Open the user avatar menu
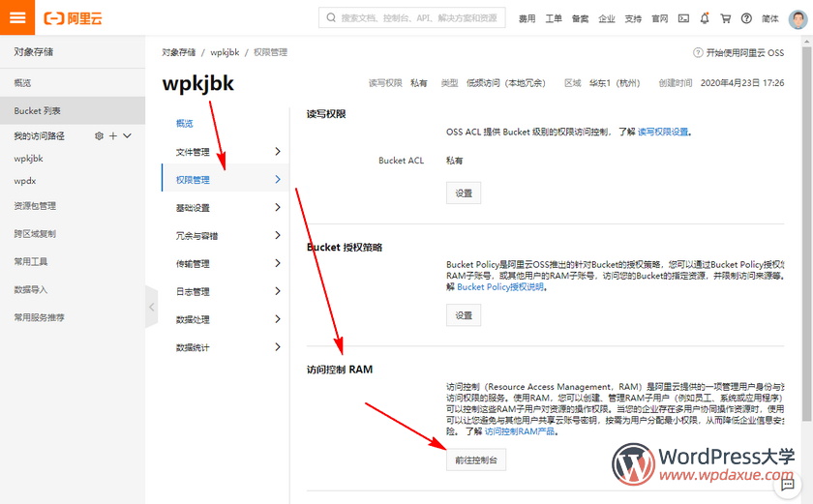Viewport: 813px width, 504px height. coord(798,18)
